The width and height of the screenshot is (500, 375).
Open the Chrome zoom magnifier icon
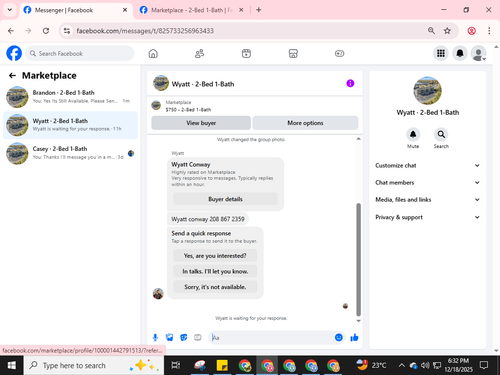tap(431, 31)
